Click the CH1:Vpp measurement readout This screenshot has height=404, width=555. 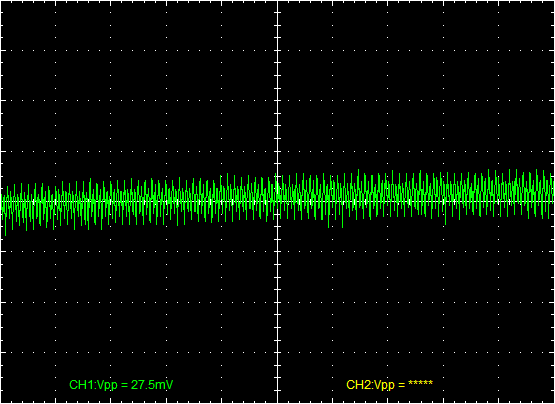pyautogui.click(x=121, y=385)
